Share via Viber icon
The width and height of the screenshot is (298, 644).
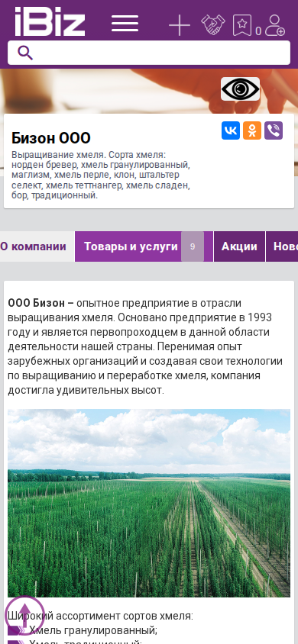click(274, 130)
